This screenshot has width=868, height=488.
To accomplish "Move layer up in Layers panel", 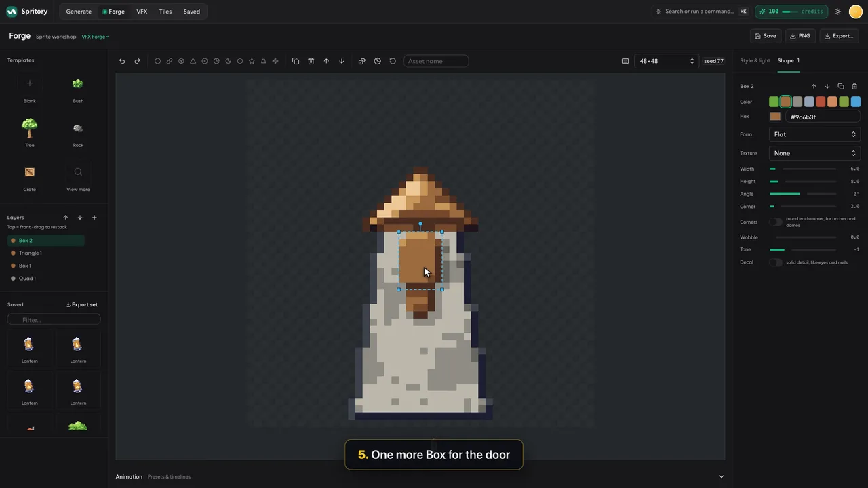I will [x=66, y=218].
